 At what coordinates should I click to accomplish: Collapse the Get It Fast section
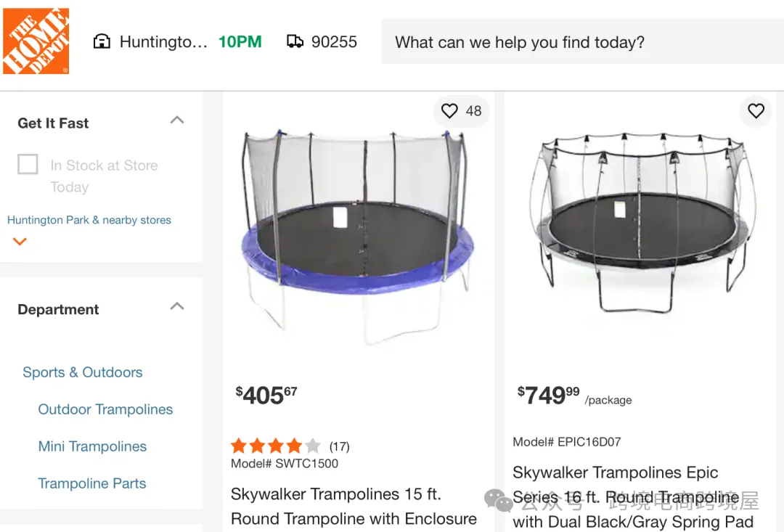click(x=176, y=120)
